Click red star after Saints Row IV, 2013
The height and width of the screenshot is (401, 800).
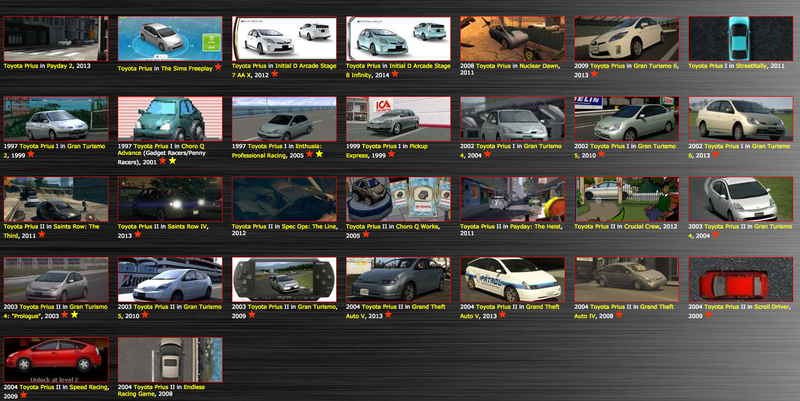tap(138, 235)
